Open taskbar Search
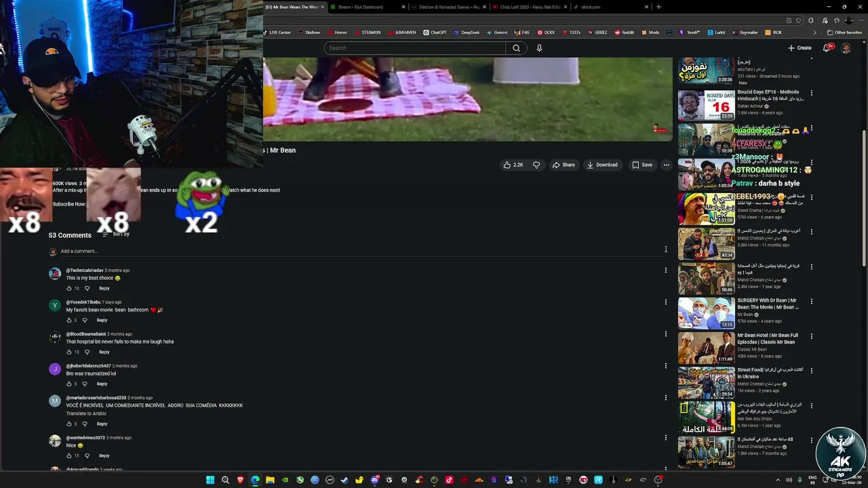868x488 pixels. click(x=225, y=481)
